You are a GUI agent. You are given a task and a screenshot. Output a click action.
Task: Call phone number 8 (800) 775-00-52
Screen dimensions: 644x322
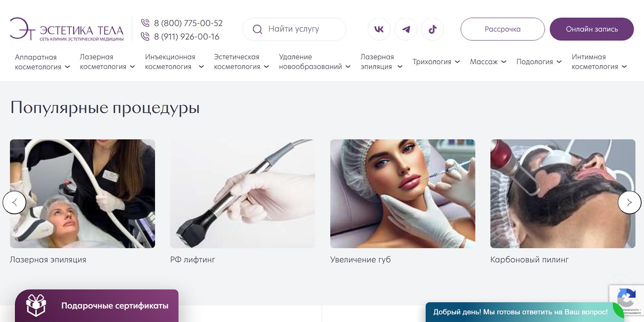(188, 23)
